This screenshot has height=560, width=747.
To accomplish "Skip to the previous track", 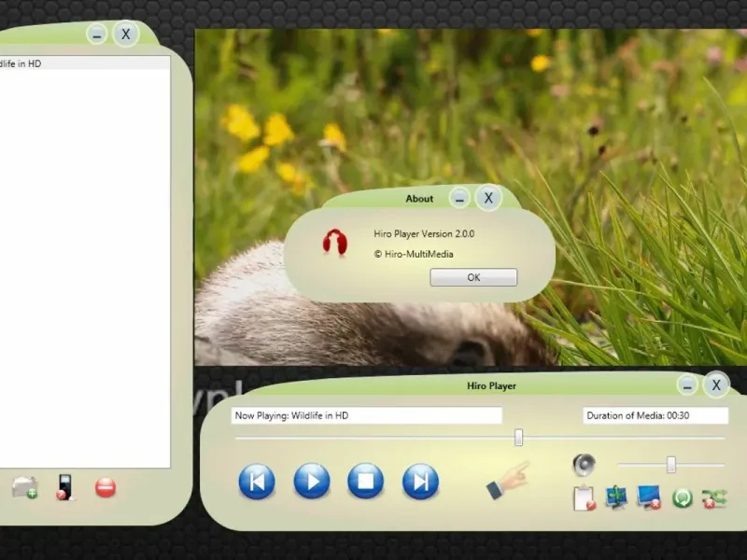I will (x=257, y=482).
